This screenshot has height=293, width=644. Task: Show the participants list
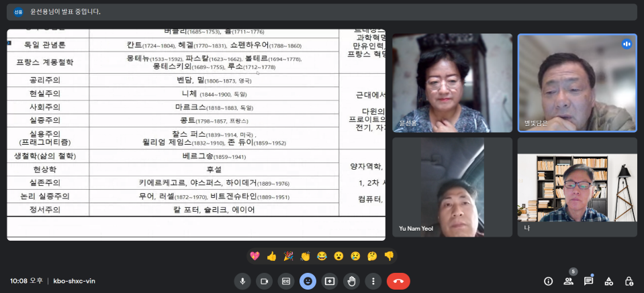(x=568, y=281)
